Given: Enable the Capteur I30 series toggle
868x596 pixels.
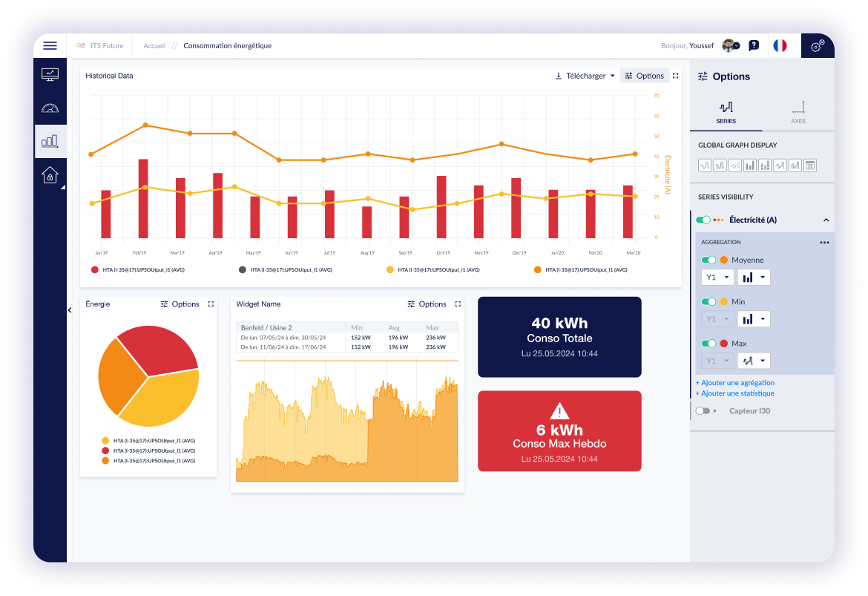Looking at the screenshot, I should tap(702, 411).
